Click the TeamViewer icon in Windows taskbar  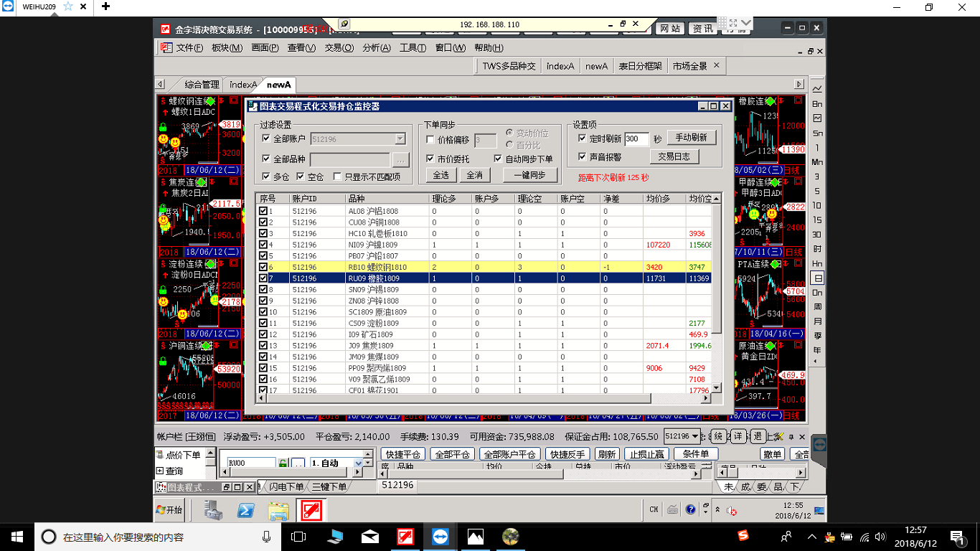point(439,536)
